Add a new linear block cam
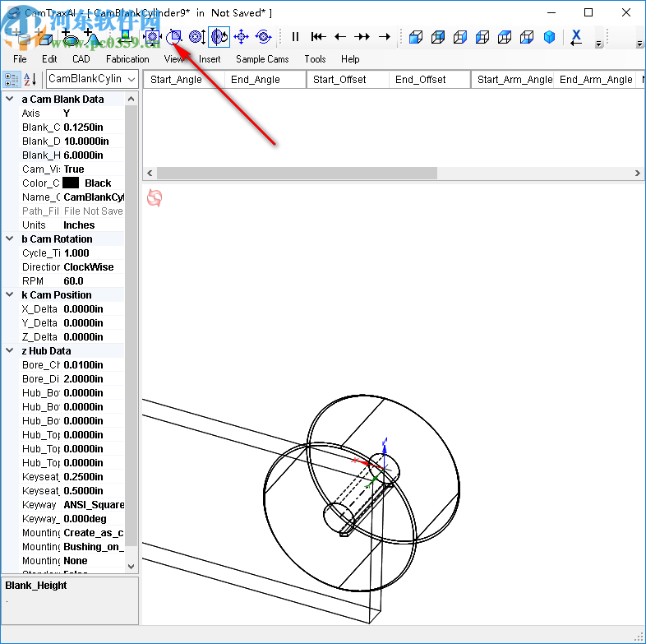The image size is (646, 644). (44, 38)
